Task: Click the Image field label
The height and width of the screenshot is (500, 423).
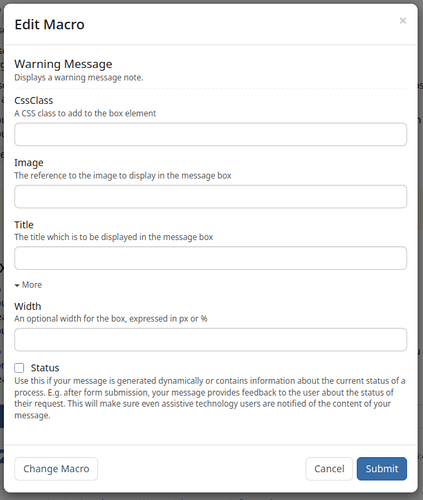Action: tap(29, 163)
